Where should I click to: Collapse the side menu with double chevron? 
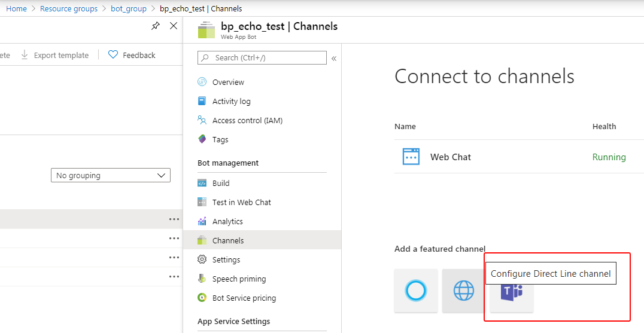coord(334,58)
